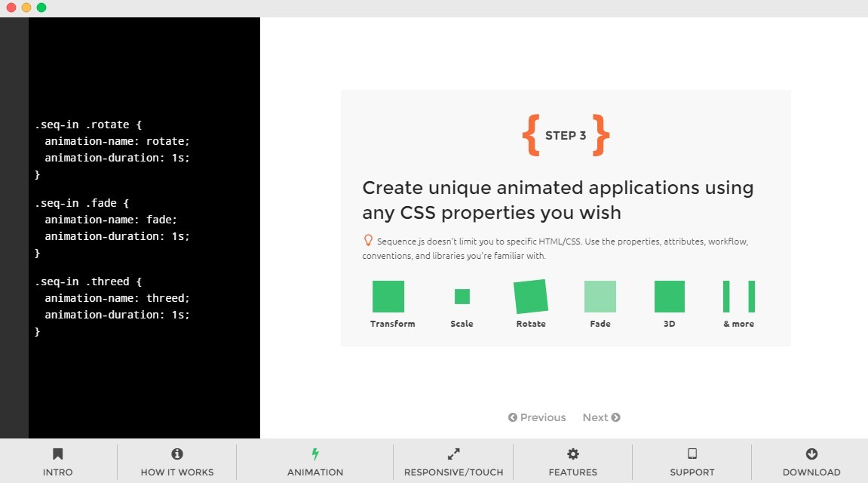The image size is (868, 483).
Task: Advance with the Next link
Action: [x=601, y=417]
